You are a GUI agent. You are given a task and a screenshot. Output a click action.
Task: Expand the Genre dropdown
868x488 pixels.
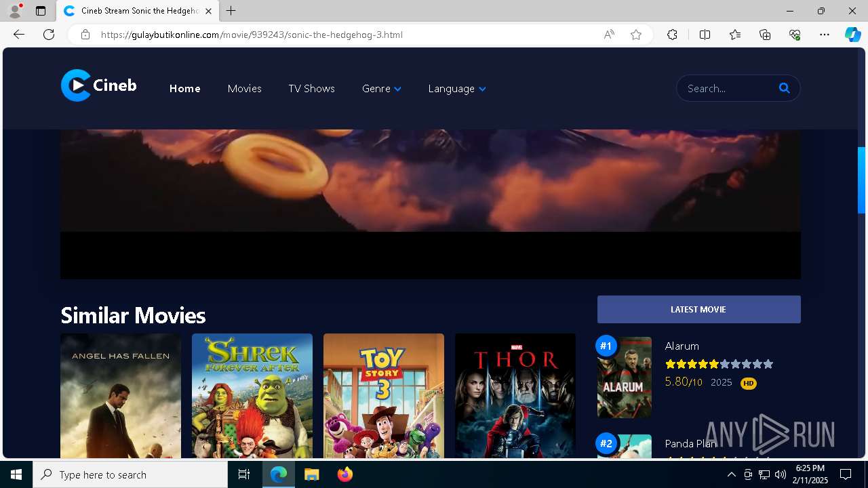click(x=382, y=89)
